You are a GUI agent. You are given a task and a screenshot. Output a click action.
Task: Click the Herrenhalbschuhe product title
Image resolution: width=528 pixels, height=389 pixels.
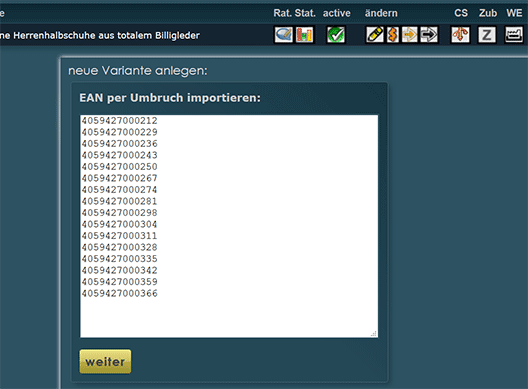click(100, 35)
